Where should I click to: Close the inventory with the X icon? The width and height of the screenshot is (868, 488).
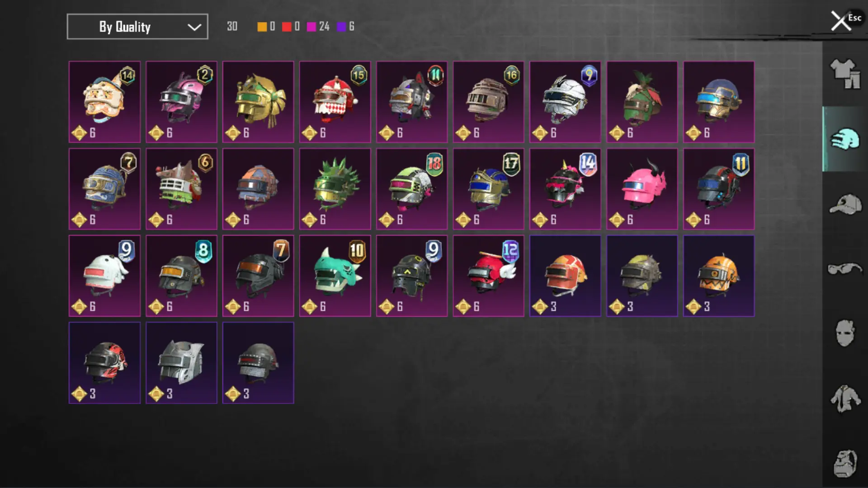(x=841, y=21)
